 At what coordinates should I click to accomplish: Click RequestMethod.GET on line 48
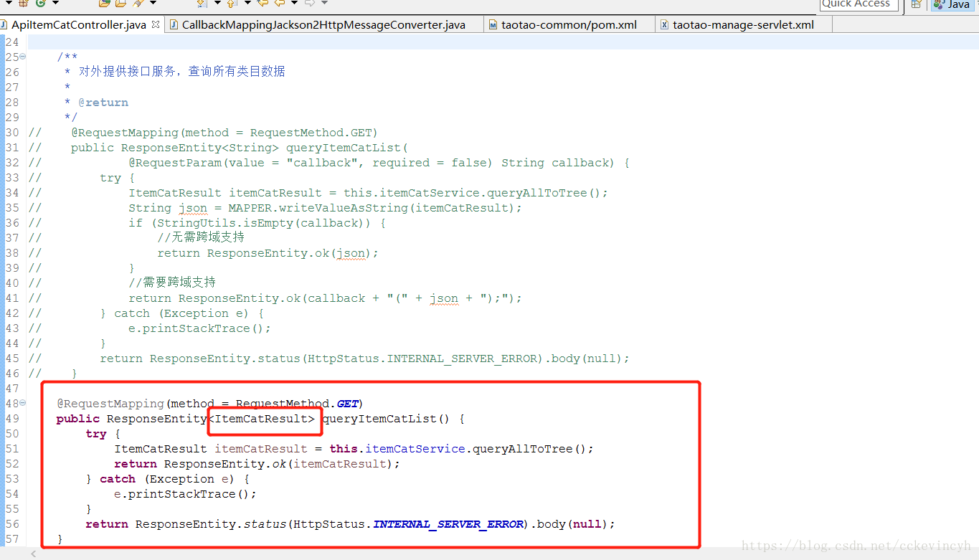[x=296, y=404]
